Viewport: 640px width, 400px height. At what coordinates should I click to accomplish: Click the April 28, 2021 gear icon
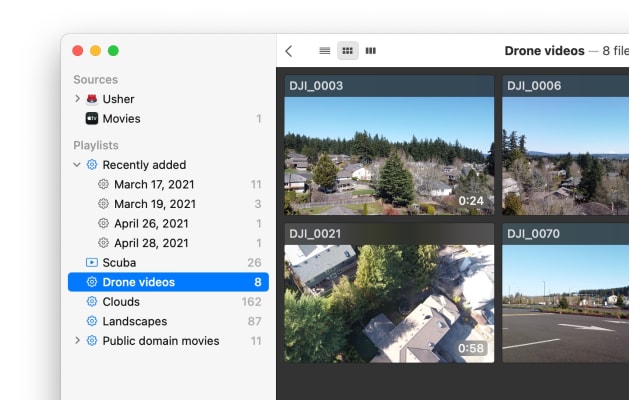[x=103, y=243]
